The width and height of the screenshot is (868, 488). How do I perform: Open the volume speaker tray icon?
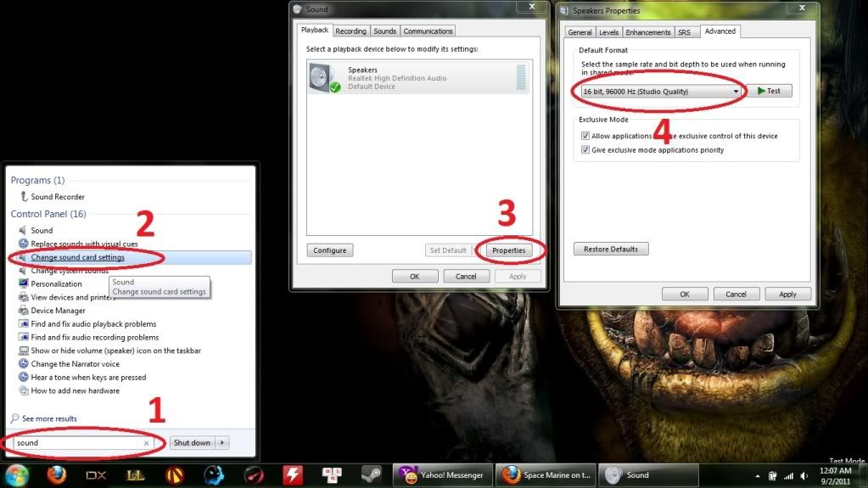[x=804, y=476]
